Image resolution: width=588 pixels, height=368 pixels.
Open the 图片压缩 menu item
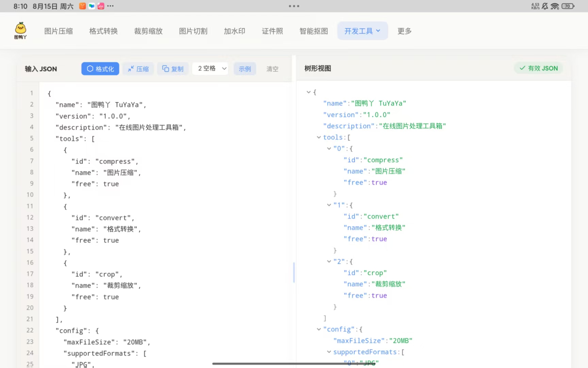(x=59, y=31)
